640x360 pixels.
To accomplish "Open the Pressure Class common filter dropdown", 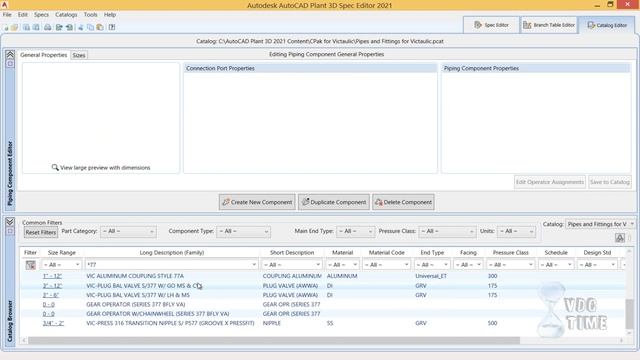I will pyautogui.click(x=447, y=231).
